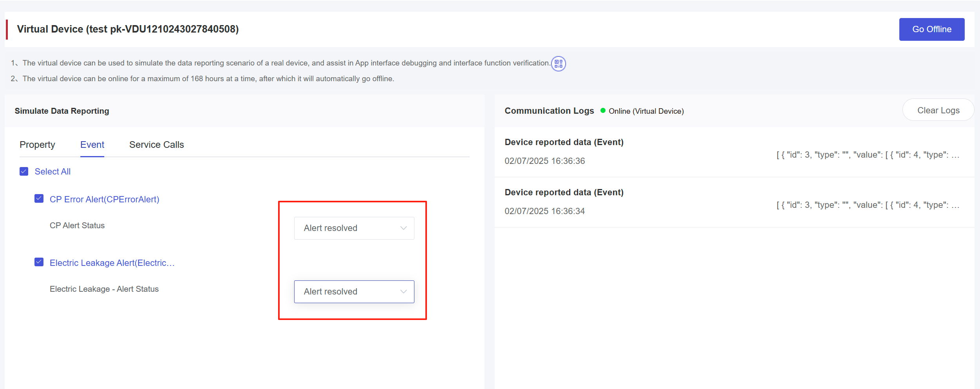980x389 pixels.
Task: Open the log entry from 16:36:34
Action: [x=564, y=202]
